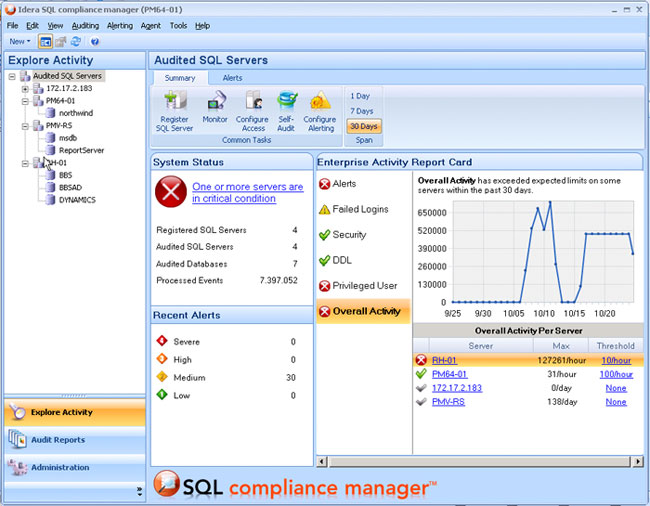Click the greyed properties toolbar icon
This screenshot has height=506, width=650.
click(61, 41)
